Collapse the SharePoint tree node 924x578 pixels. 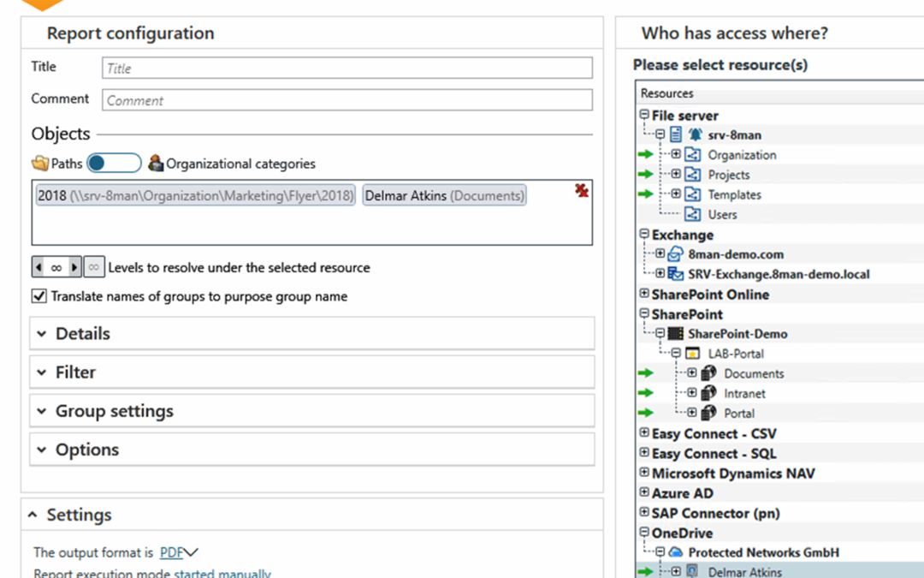(x=644, y=313)
